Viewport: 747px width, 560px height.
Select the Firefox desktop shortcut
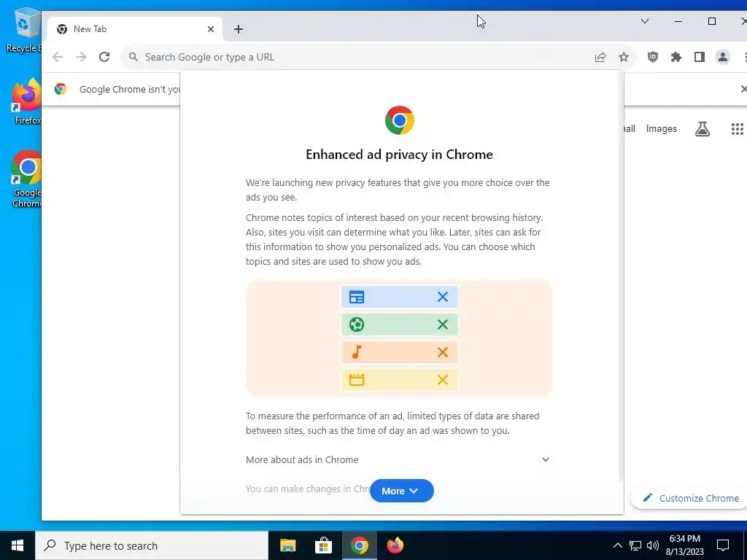pos(26,101)
